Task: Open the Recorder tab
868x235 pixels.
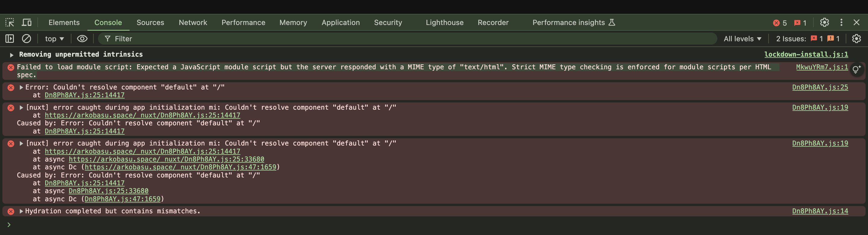Action: point(493,23)
